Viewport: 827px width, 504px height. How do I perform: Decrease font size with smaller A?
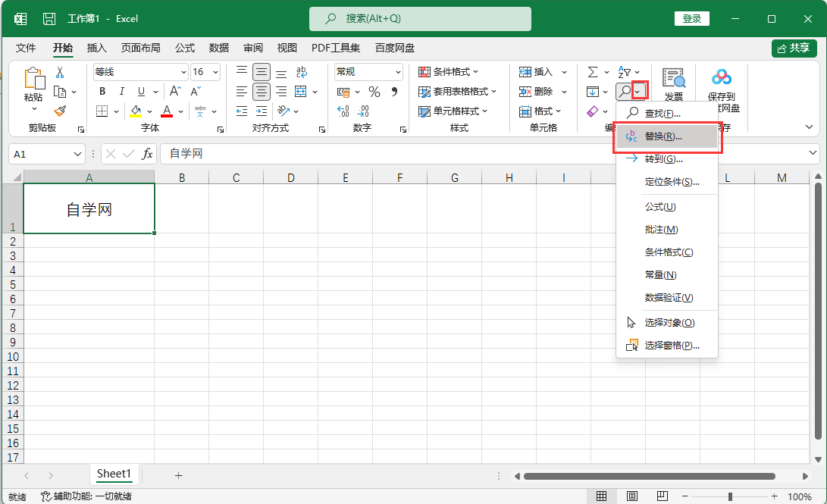coord(195,91)
